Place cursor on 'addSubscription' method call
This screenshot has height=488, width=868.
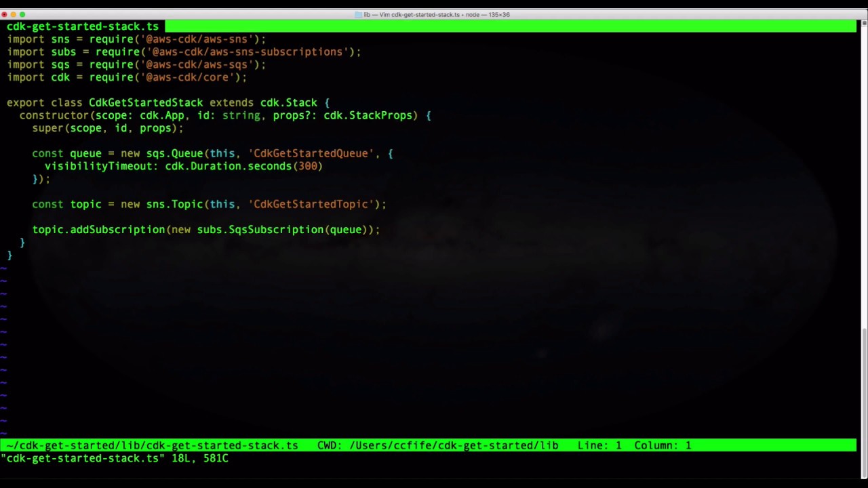(117, 230)
